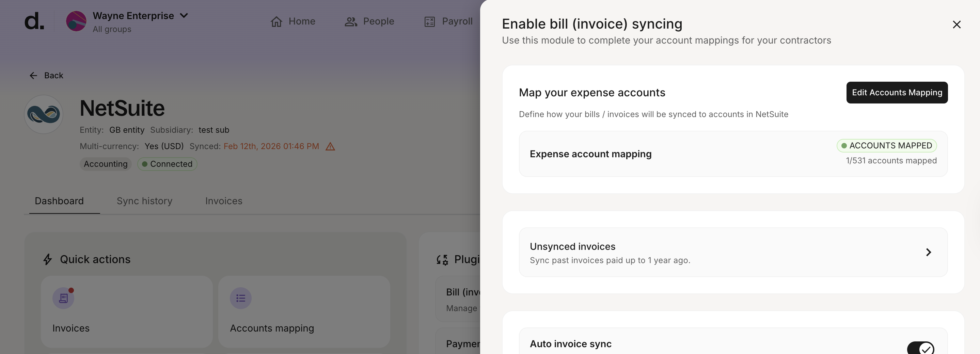Click the Plugins sync gear icon
Image resolution: width=980 pixels, height=354 pixels.
442,260
